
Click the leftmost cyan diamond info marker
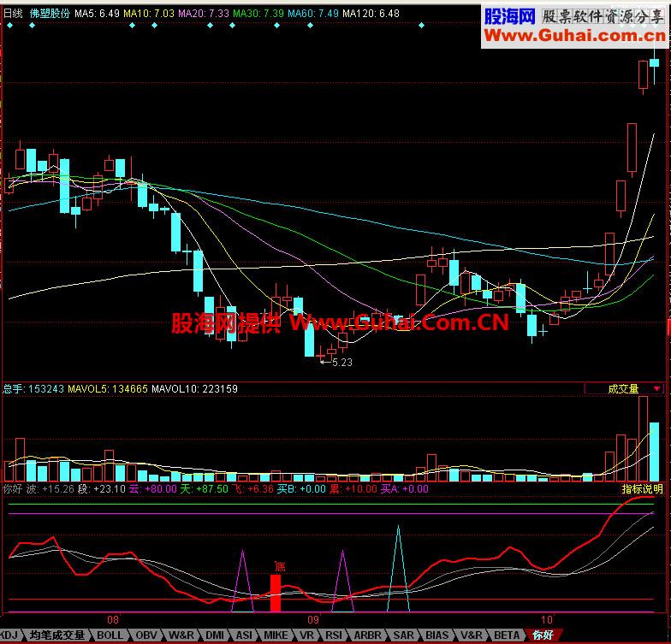click(10, 26)
